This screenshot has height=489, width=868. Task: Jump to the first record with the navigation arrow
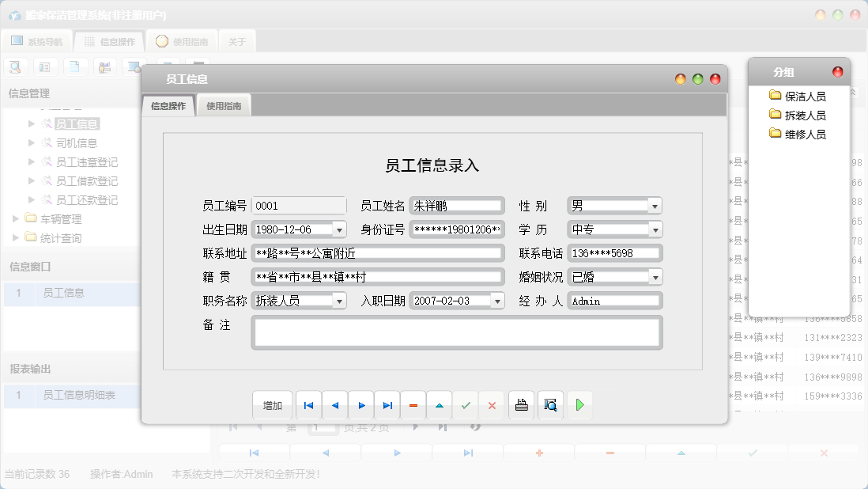point(308,404)
